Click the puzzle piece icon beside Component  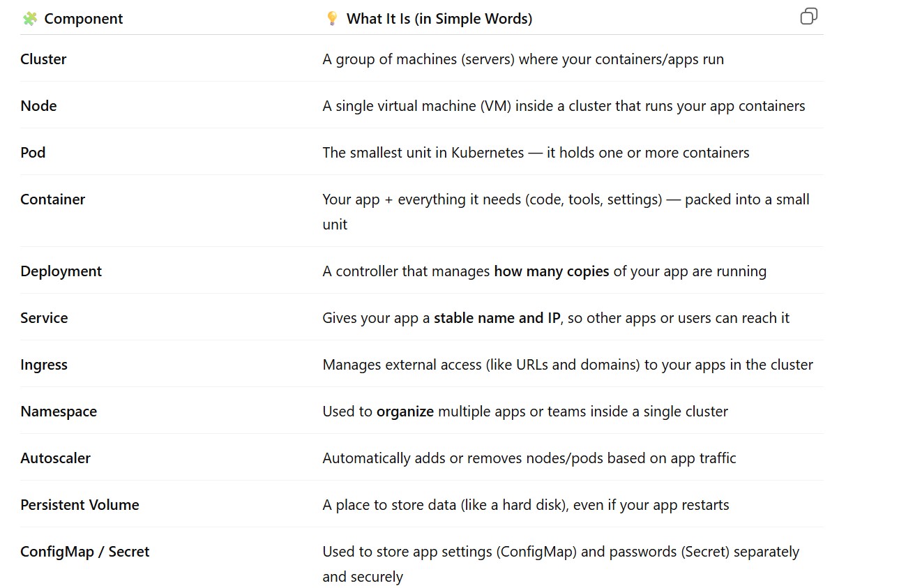pos(29,19)
